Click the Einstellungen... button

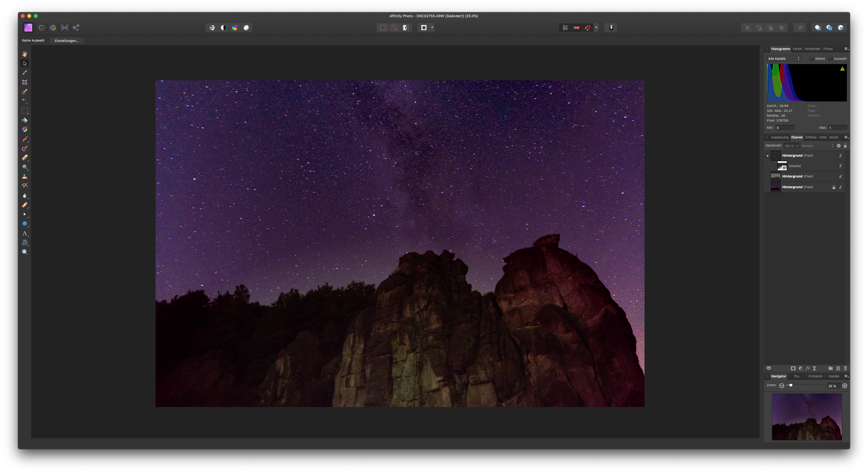coord(66,41)
